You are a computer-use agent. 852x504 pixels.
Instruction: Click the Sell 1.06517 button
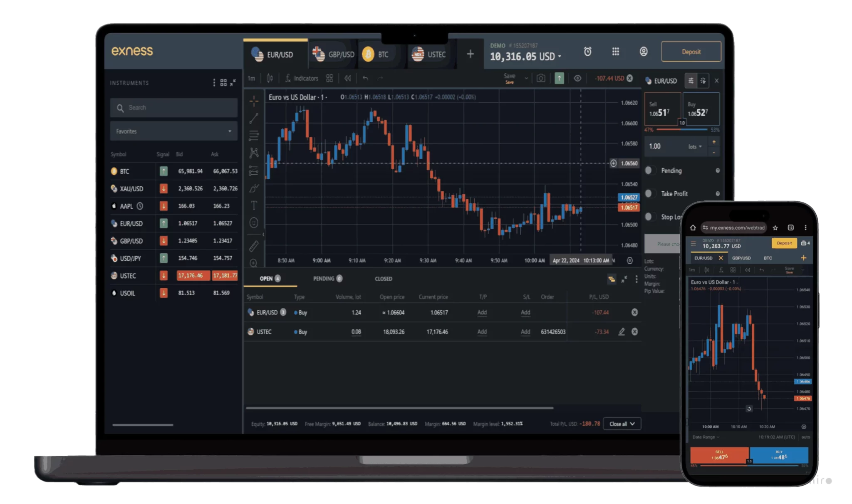pos(662,109)
